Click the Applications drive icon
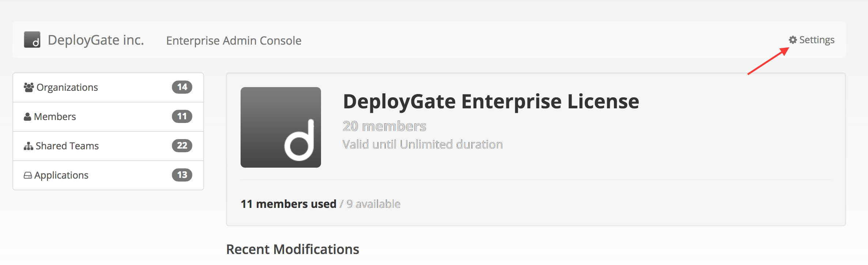The width and height of the screenshot is (868, 265). click(28, 175)
